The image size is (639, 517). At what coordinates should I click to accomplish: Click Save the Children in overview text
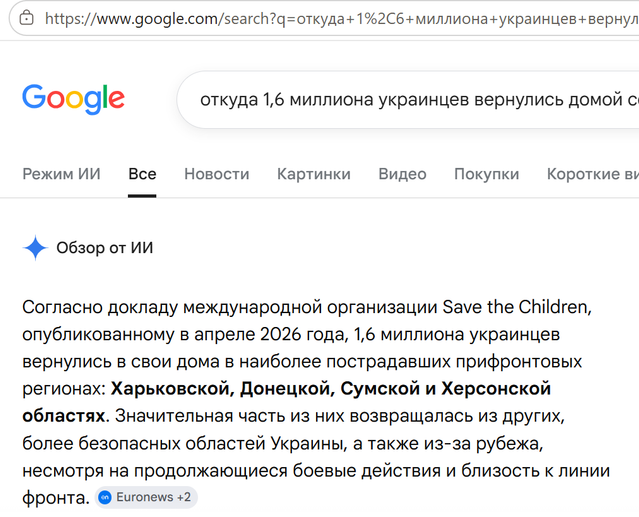tap(515, 307)
